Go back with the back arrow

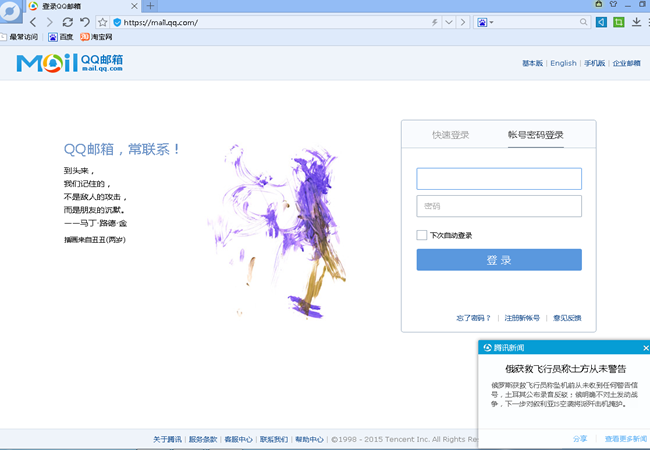coord(34,22)
